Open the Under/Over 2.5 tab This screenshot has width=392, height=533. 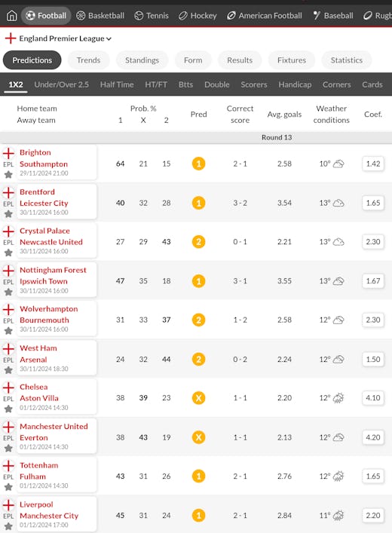(x=62, y=84)
